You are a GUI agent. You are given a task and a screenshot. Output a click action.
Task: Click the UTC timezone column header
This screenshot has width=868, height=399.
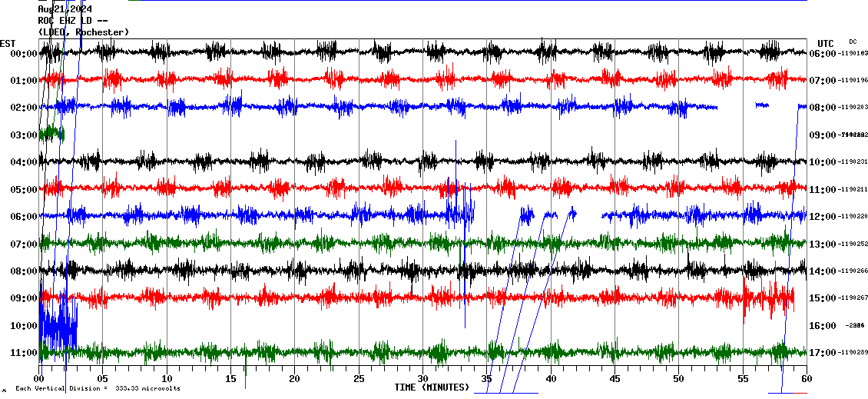point(826,43)
